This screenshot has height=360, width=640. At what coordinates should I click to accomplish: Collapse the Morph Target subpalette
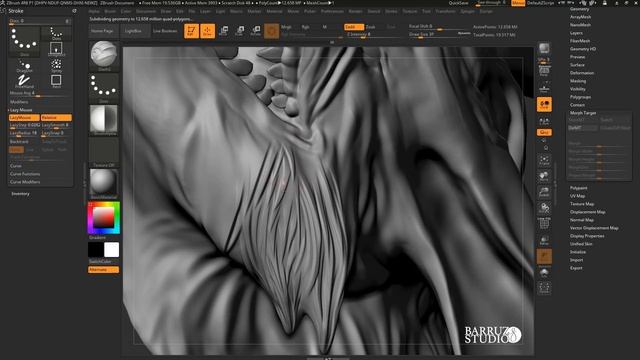tap(583, 113)
